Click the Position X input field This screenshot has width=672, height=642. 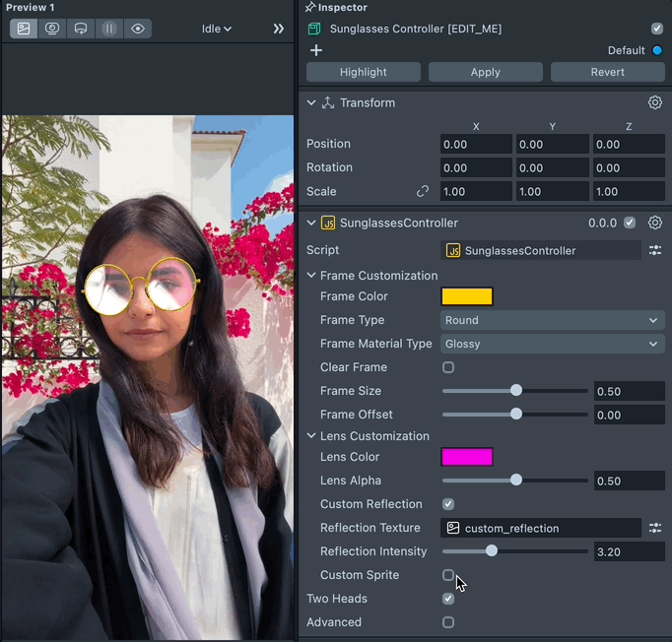point(476,144)
